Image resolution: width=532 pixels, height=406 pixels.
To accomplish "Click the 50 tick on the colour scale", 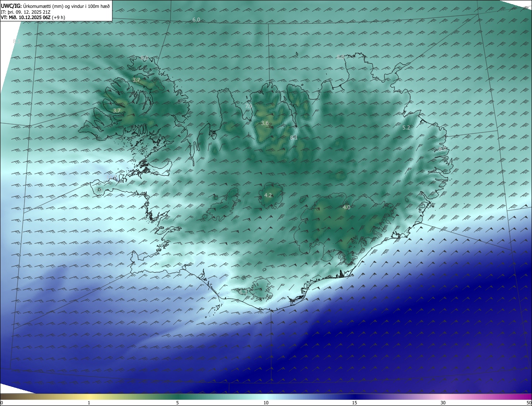I will click(529, 403).
